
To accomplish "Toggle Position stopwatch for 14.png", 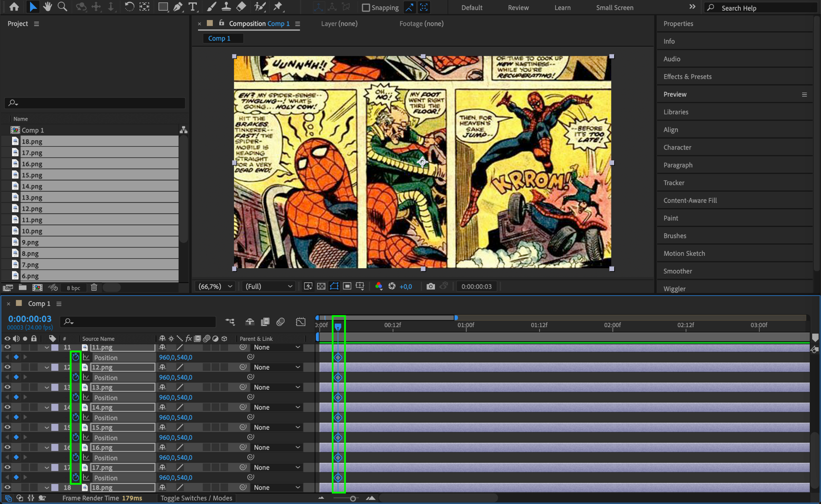I will [x=75, y=417].
